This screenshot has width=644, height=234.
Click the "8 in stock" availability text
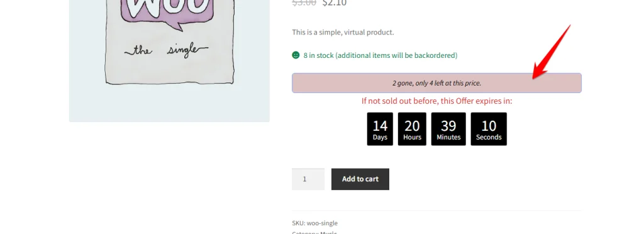click(380, 55)
